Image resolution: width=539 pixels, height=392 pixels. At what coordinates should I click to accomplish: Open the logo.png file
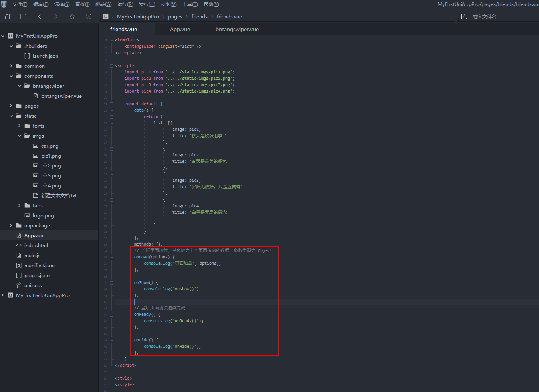(x=43, y=216)
